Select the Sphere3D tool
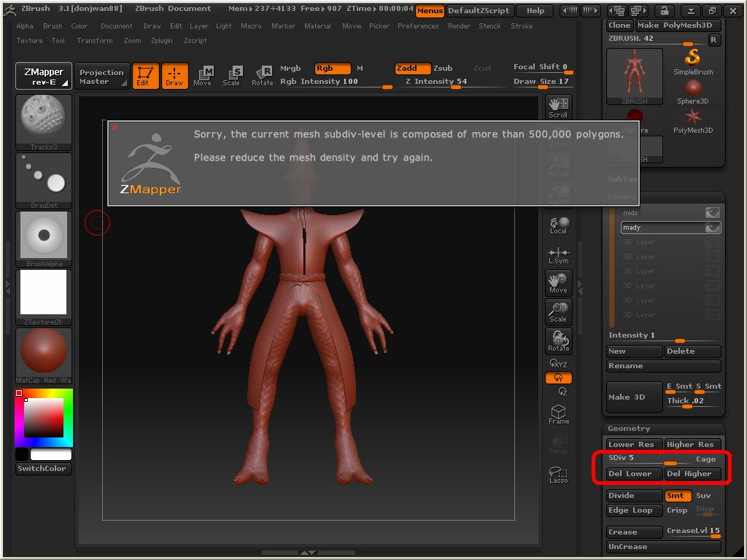 tap(693, 92)
